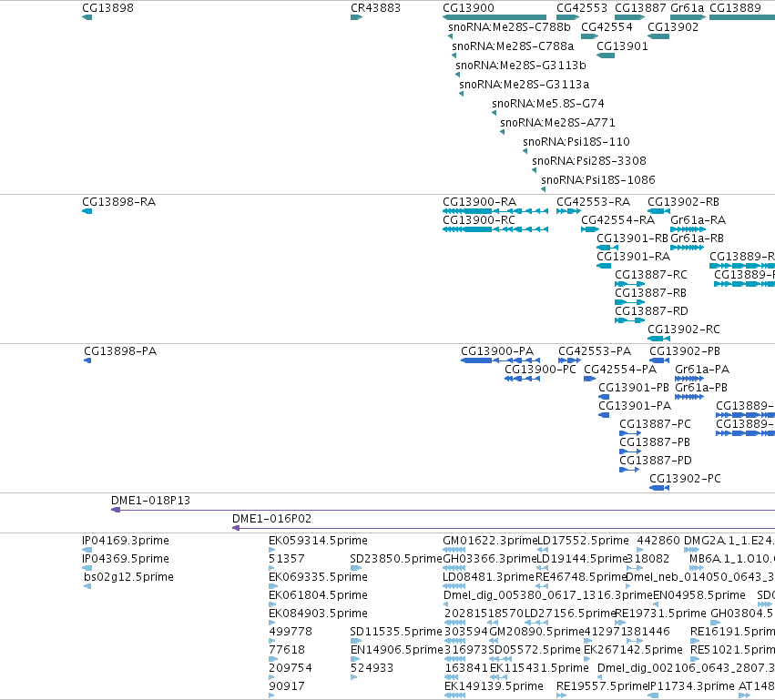The height and width of the screenshot is (700, 775).
Task: Click the CG13901-RA transcript
Action: pyautogui.click(x=604, y=266)
